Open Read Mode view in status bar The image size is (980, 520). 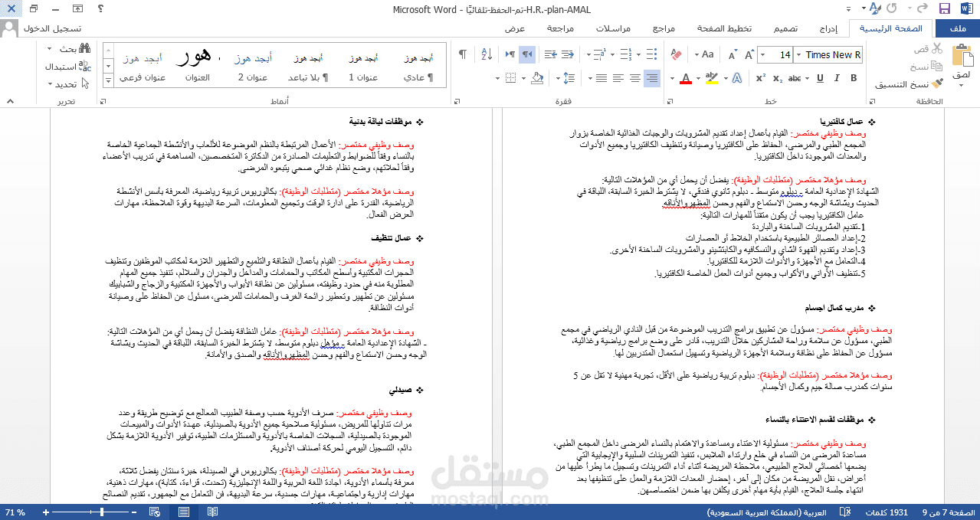[212, 512]
